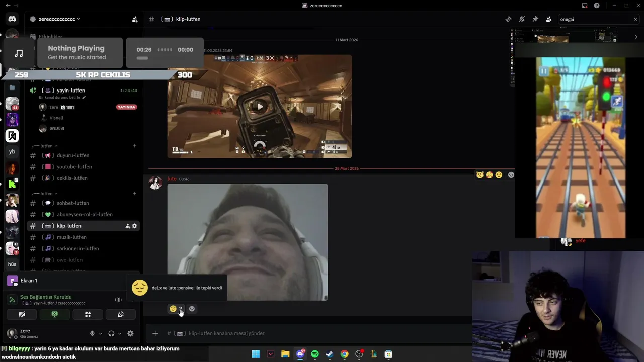
Task: Open microphone input options arrow
Action: pyautogui.click(x=101, y=333)
